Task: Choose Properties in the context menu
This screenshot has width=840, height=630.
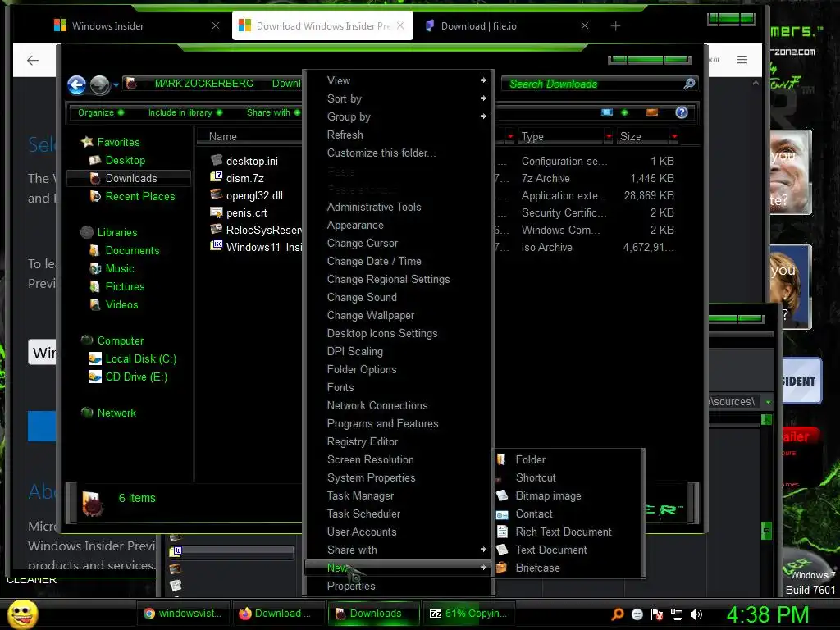Action: 351,586
